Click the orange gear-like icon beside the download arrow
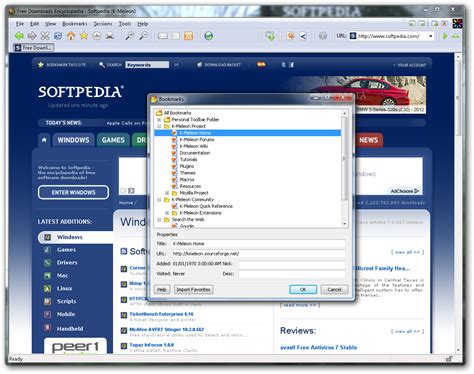 point(290,36)
